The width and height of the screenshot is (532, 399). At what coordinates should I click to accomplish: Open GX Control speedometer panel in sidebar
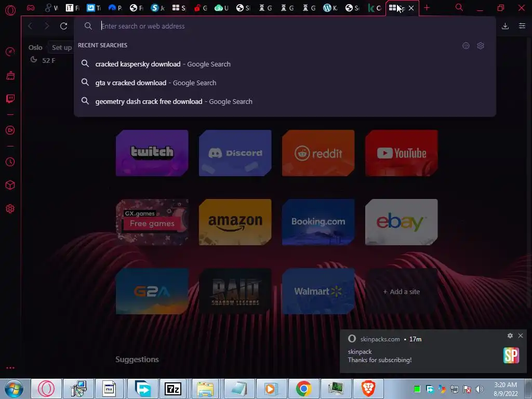[10, 51]
